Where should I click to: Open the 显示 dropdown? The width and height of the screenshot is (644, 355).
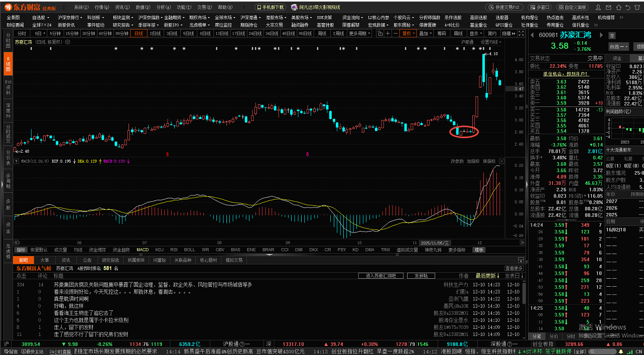tap(475, 33)
